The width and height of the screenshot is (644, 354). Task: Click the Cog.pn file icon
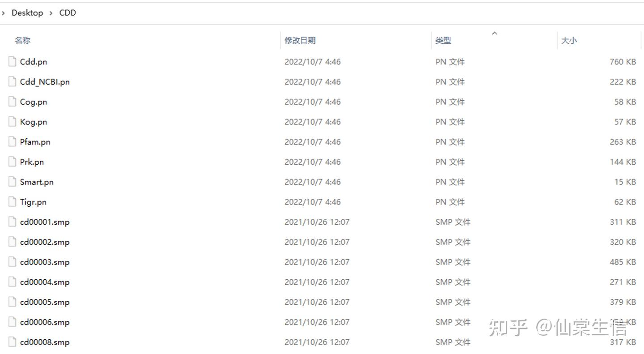pos(13,102)
